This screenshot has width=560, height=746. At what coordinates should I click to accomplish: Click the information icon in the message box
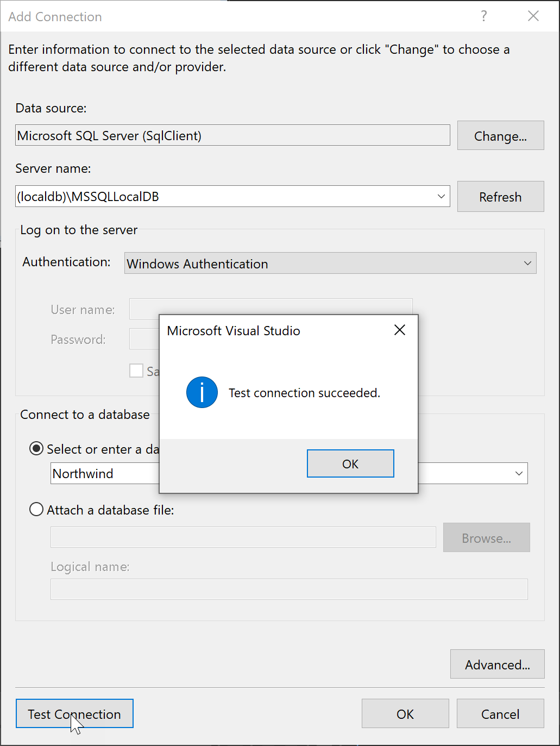point(202,392)
